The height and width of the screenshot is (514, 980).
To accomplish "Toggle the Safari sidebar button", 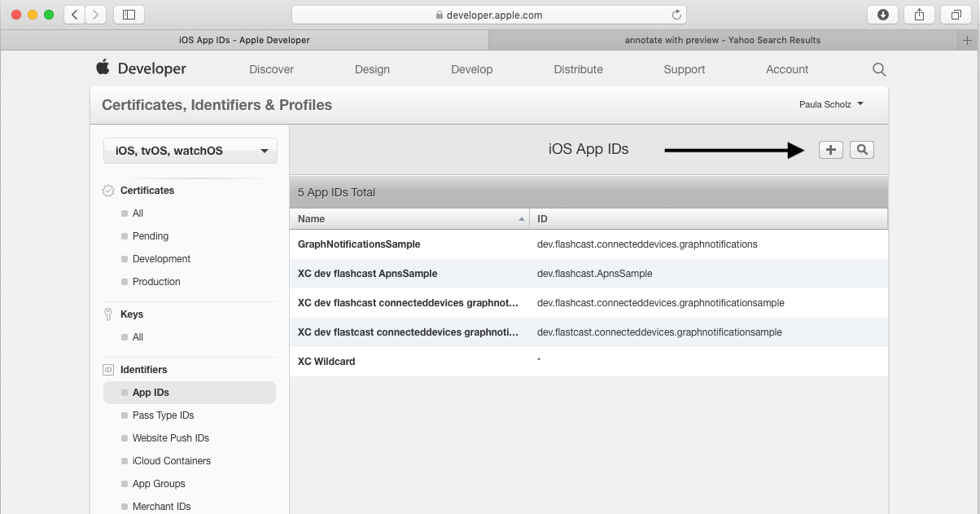I will (129, 15).
